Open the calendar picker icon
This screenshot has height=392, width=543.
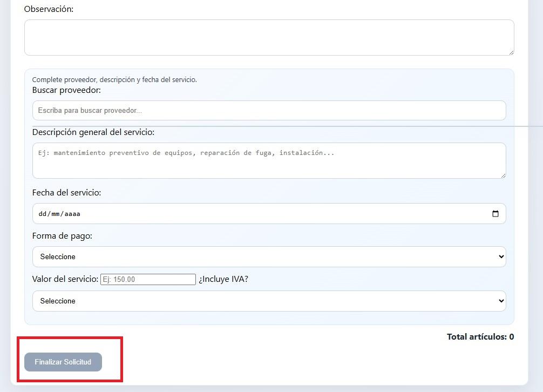pyautogui.click(x=496, y=214)
